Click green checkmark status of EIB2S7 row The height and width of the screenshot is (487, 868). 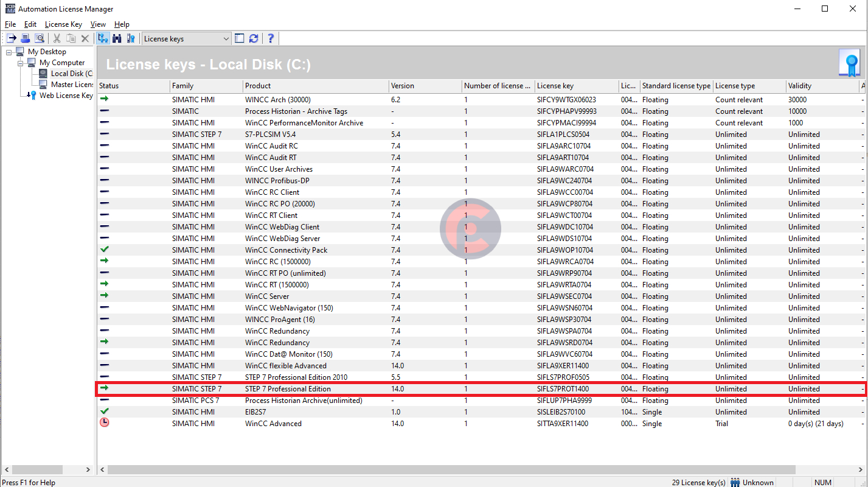[x=104, y=412]
